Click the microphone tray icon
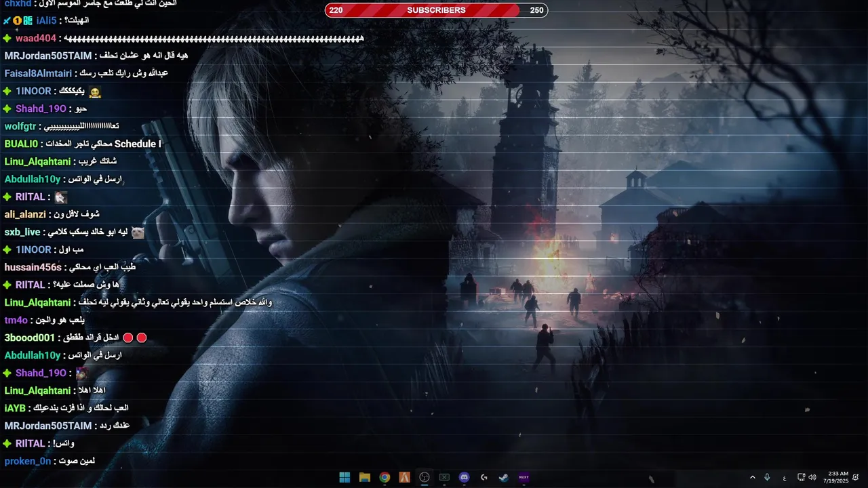The width and height of the screenshot is (868, 488). [767, 477]
